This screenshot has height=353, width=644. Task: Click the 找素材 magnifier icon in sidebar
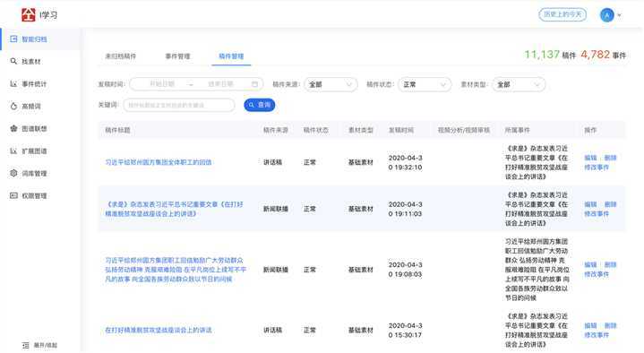13,61
